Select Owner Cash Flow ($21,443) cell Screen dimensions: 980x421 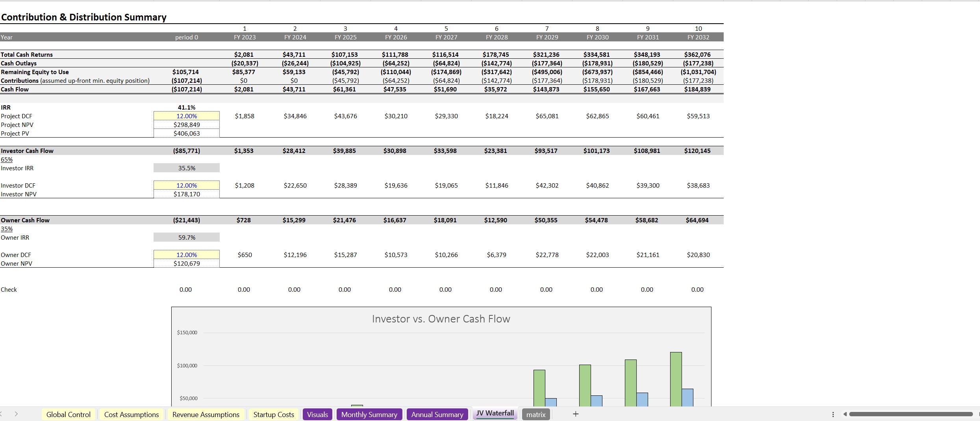[187, 220]
